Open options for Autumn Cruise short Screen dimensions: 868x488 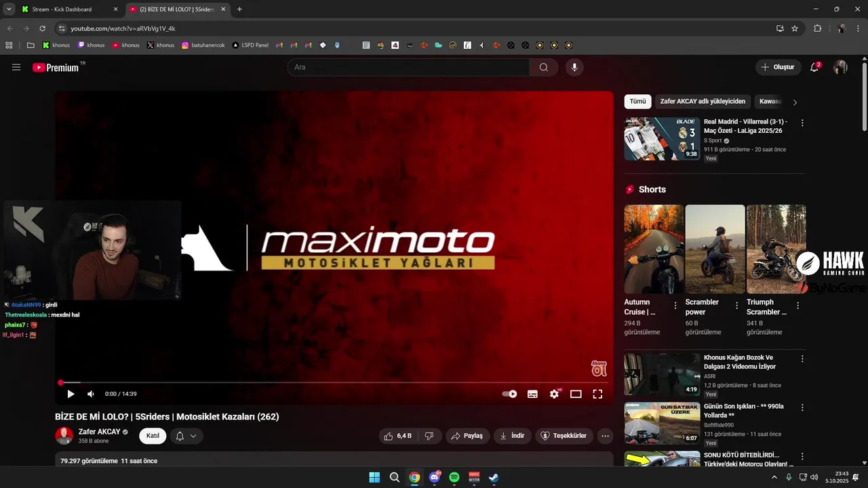click(x=675, y=306)
